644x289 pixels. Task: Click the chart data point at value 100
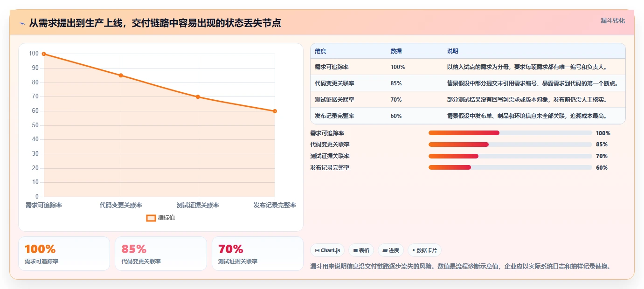click(x=44, y=54)
